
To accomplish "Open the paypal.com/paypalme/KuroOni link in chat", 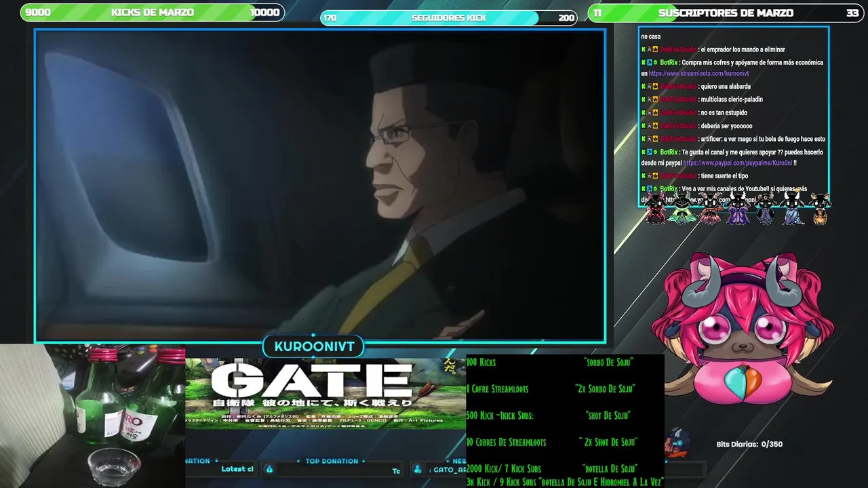I will 738,163.
